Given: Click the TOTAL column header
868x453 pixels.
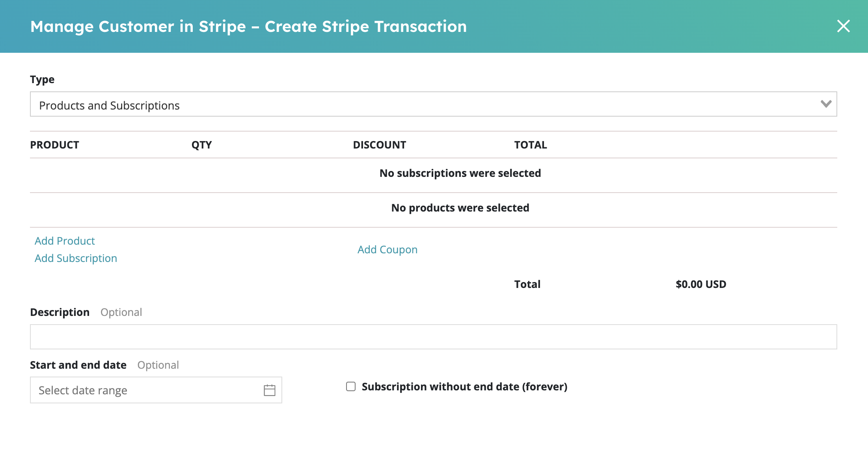Looking at the screenshot, I should pyautogui.click(x=530, y=145).
